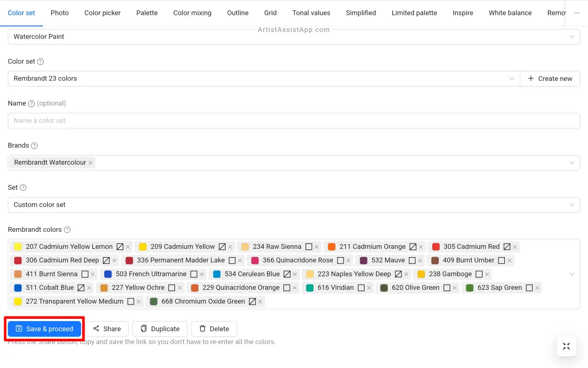This screenshot has width=588, height=368.
Task: Click the 238 Gamboge color swatch
Action: pos(421,274)
